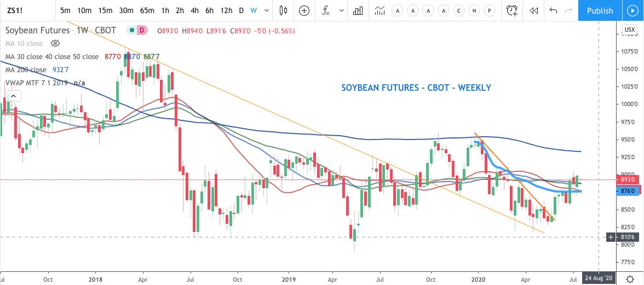Select the VWAP MTF 7 1 2019 legend
644x285 pixels.
[x=37, y=83]
